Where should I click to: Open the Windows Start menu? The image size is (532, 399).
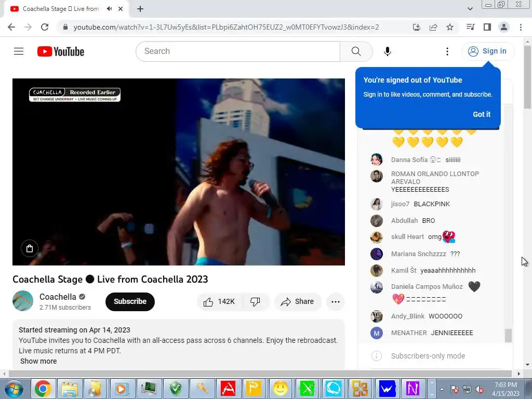pos(14,389)
